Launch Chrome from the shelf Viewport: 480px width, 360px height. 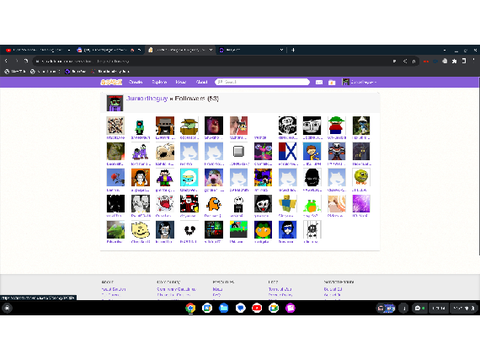coord(190,308)
